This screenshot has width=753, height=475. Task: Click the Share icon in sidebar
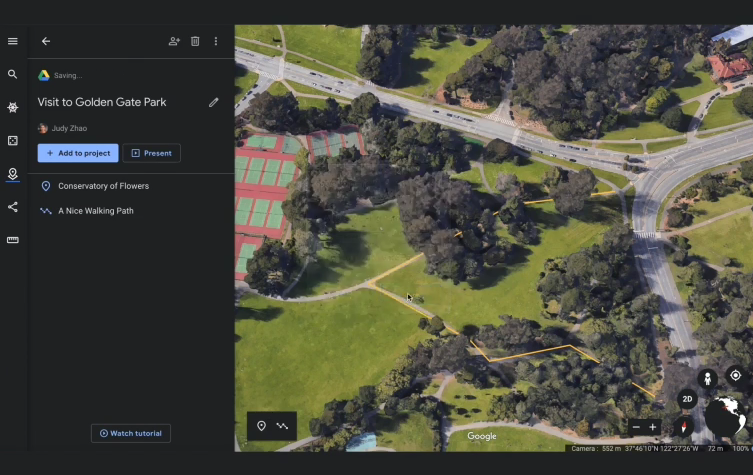(x=13, y=207)
